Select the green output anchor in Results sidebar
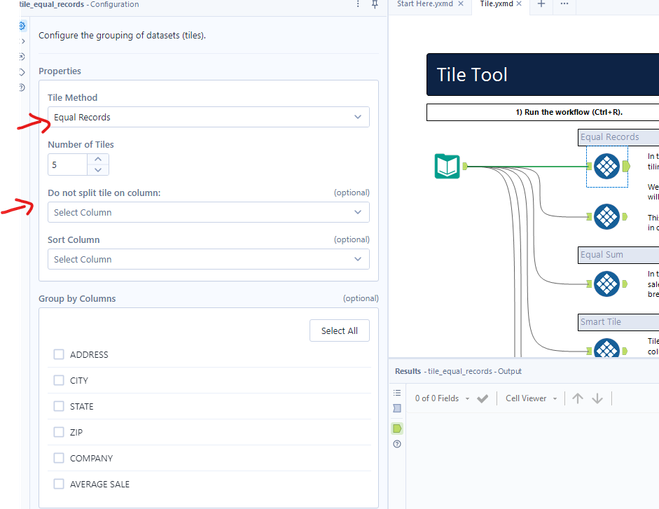 tap(397, 429)
